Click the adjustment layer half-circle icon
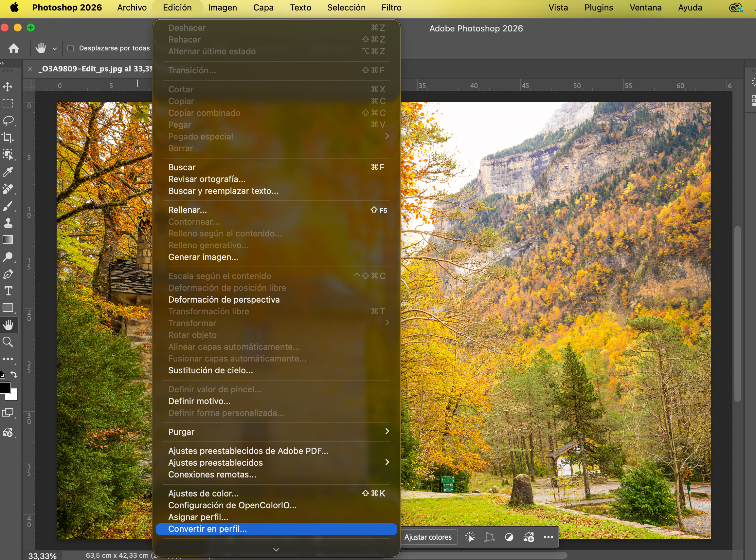The height and width of the screenshot is (560, 756). (509, 537)
